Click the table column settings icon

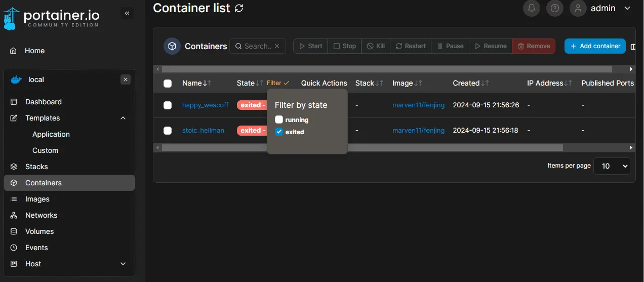633,47
